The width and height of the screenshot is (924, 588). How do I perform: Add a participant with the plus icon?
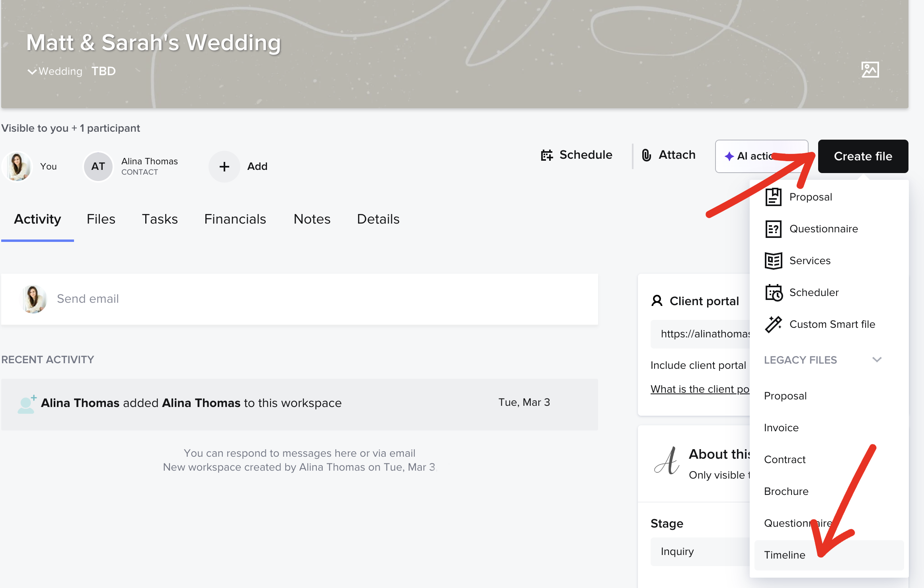point(224,166)
